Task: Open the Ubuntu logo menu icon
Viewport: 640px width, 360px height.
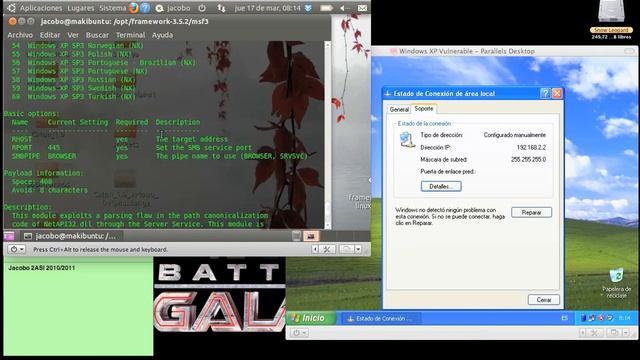Action: point(11,8)
